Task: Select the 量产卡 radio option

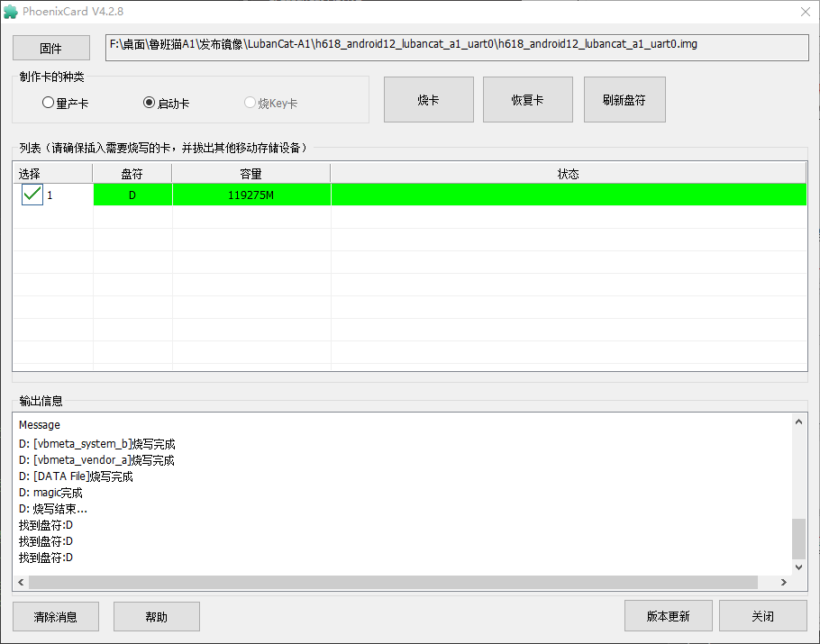Action: pyautogui.click(x=49, y=103)
